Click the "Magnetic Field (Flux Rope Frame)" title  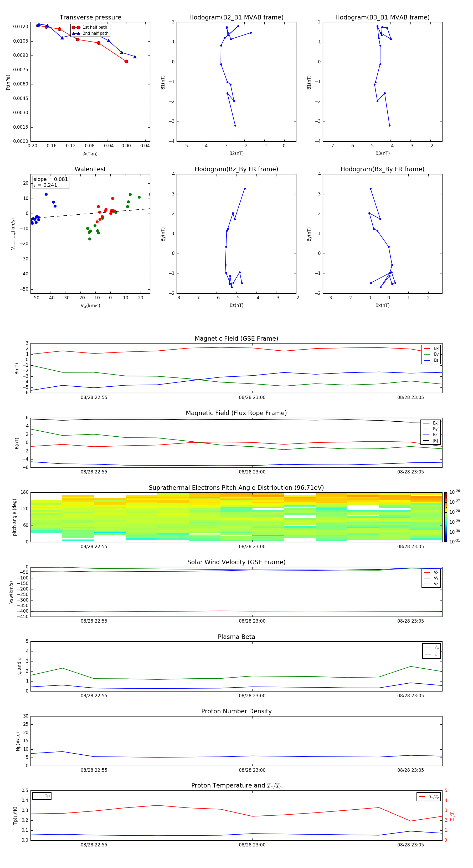pyautogui.click(x=236, y=413)
